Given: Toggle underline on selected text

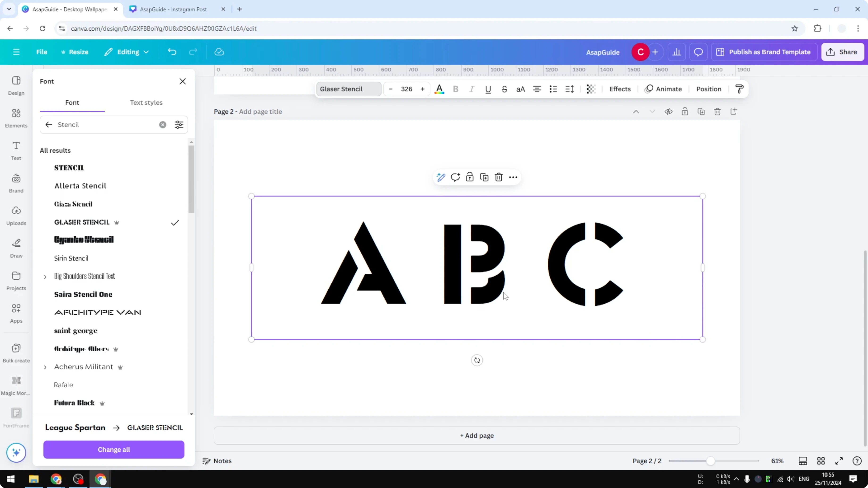Looking at the screenshot, I should pos(488,89).
